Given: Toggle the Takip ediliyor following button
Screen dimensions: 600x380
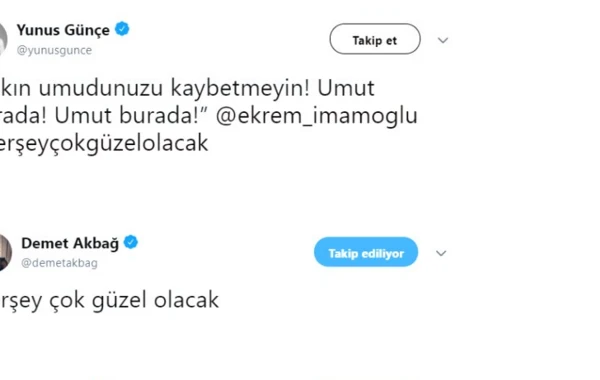Looking at the screenshot, I should coord(366,252).
